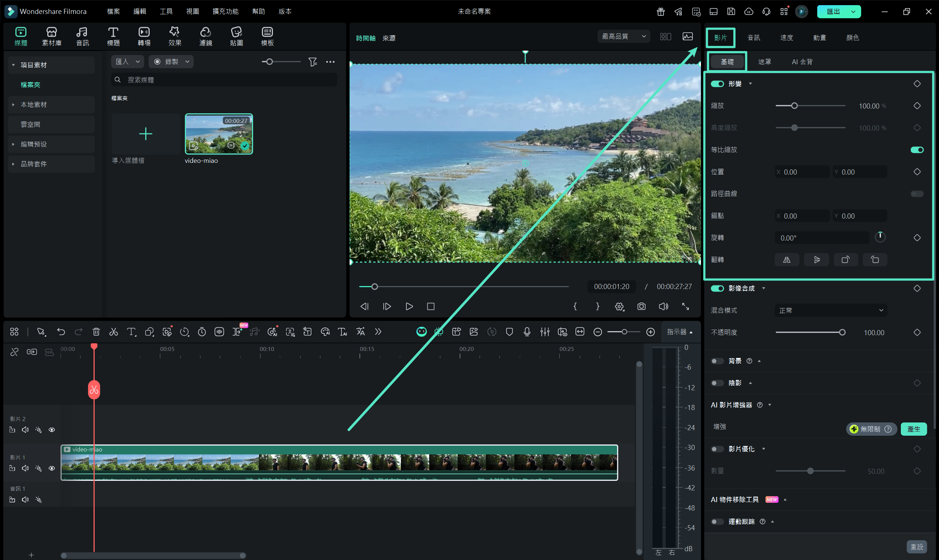Click the voiceover microphone icon in timeline toolbar

pos(527,332)
